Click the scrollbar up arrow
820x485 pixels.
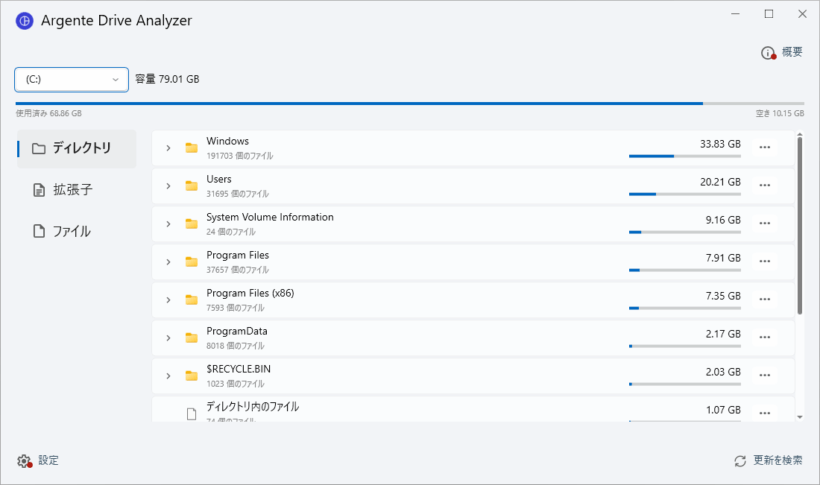800,134
